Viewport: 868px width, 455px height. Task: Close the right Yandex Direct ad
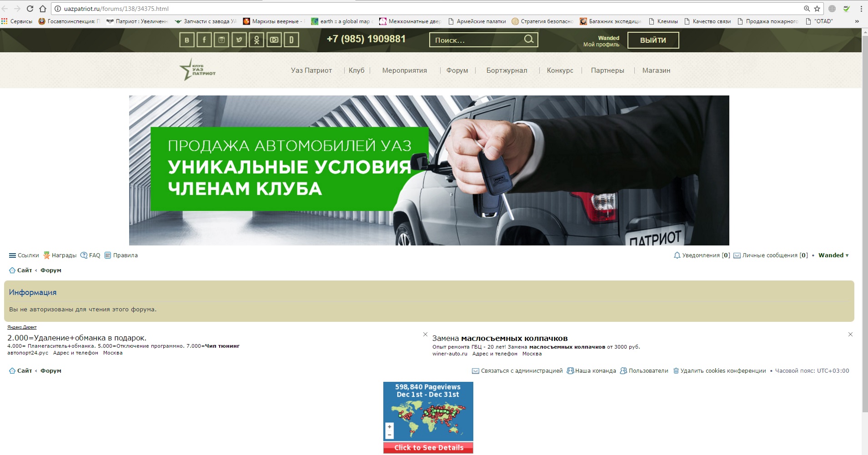[850, 335]
